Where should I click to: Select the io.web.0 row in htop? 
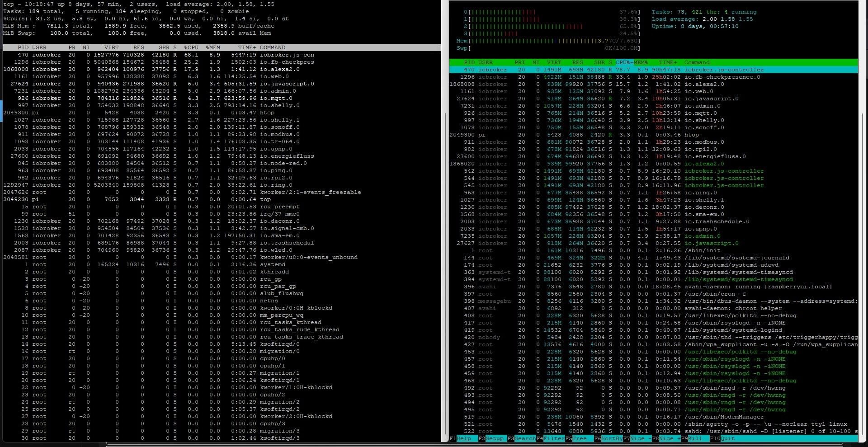(653, 91)
